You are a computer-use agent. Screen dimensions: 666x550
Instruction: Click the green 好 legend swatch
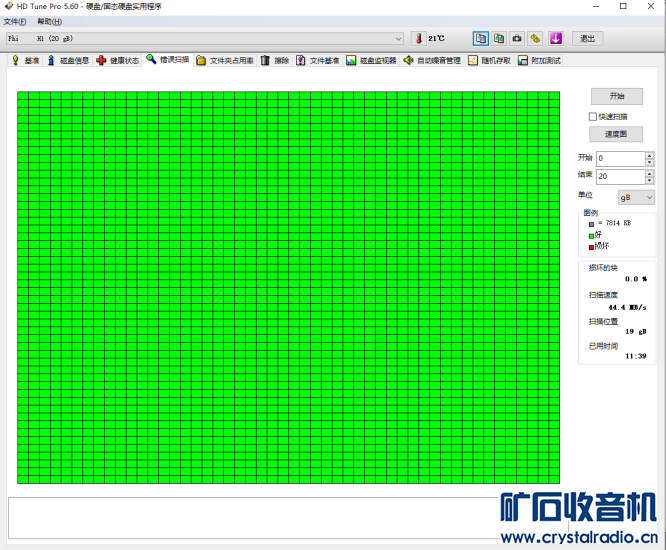(x=591, y=236)
